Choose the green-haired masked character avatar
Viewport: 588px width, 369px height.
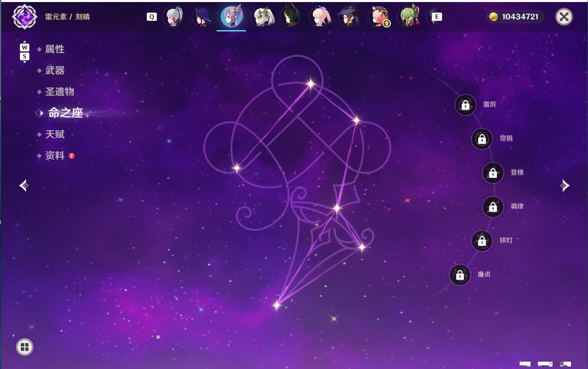pos(408,16)
